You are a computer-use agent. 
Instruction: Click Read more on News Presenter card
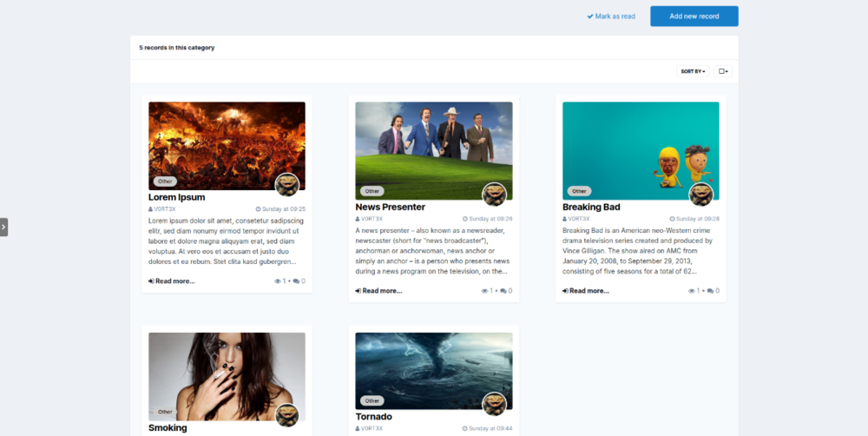pos(378,292)
